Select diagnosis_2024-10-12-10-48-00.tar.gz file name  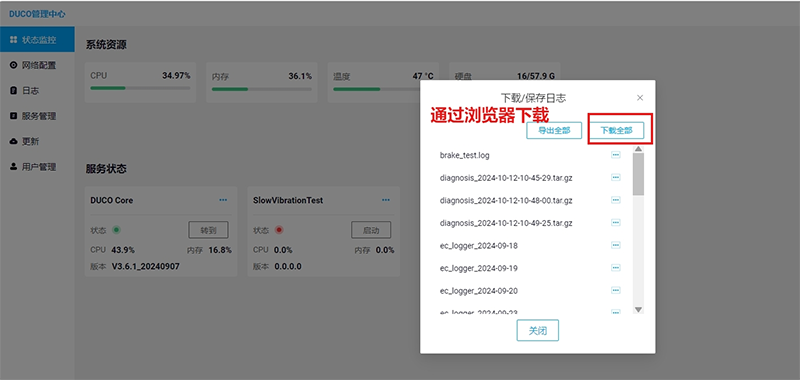tap(506, 200)
